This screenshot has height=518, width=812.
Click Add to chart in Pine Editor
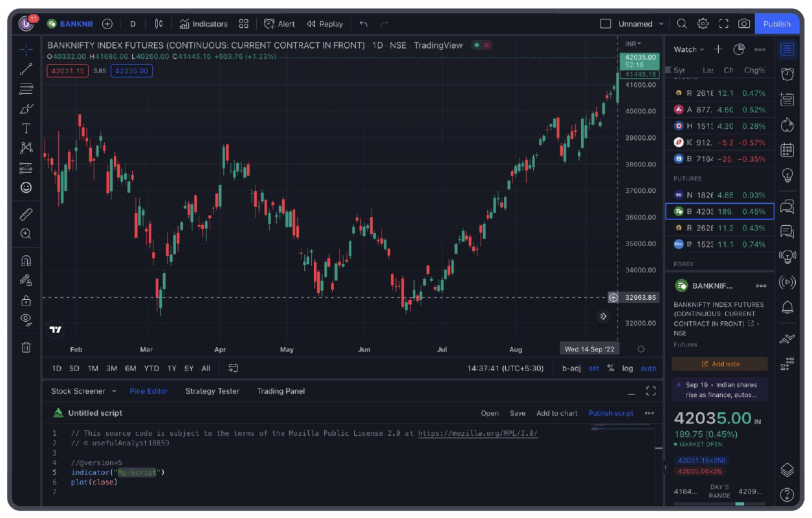tap(556, 413)
